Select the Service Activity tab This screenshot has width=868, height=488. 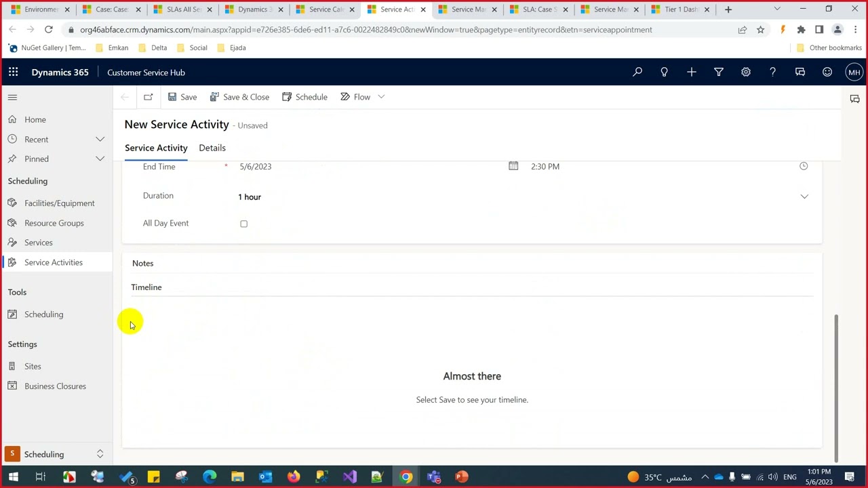click(156, 148)
